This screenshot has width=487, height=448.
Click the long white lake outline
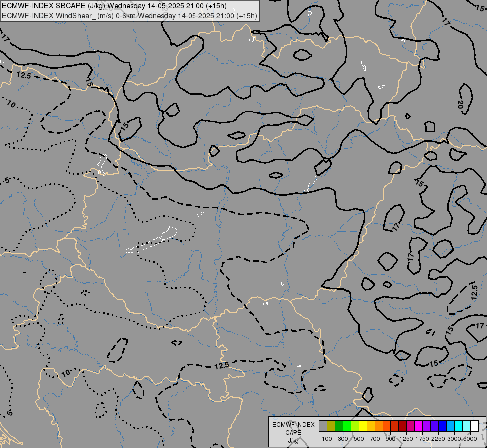click(x=152, y=241)
